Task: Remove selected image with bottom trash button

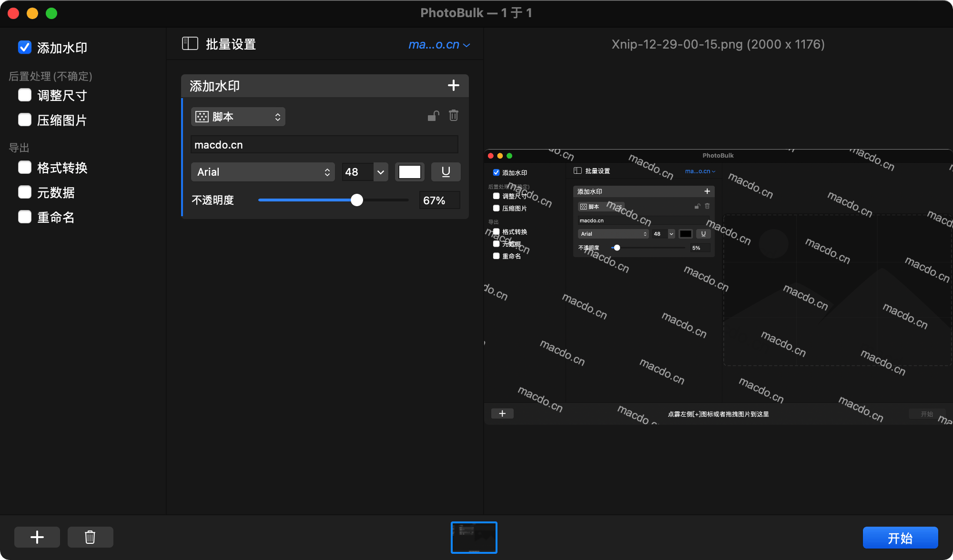Action: pos(90,537)
